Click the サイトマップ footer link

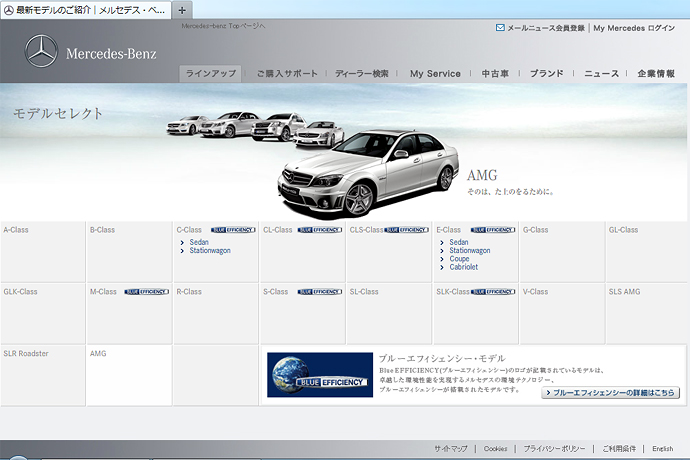tap(451, 449)
